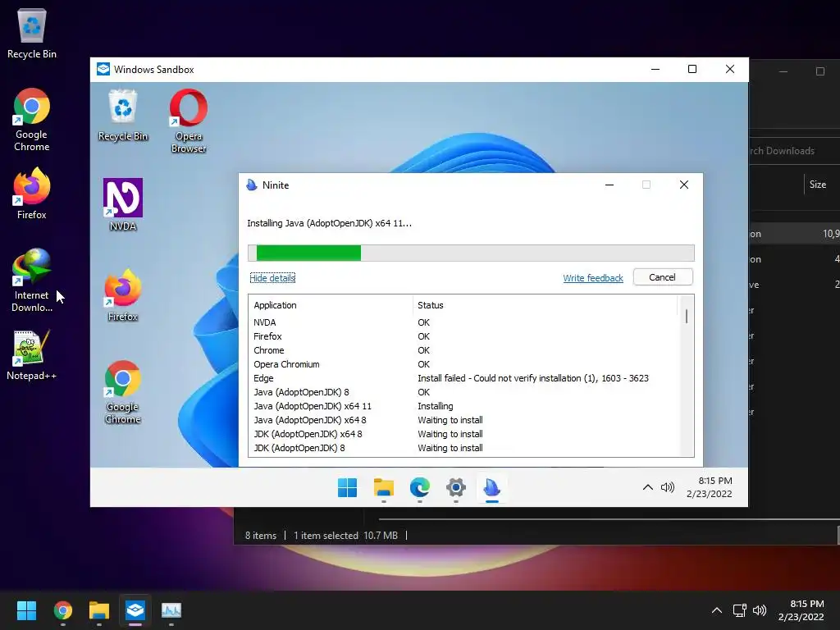840x630 pixels.
Task: Show hidden icons in Sandbox tray
Action: pos(648,487)
